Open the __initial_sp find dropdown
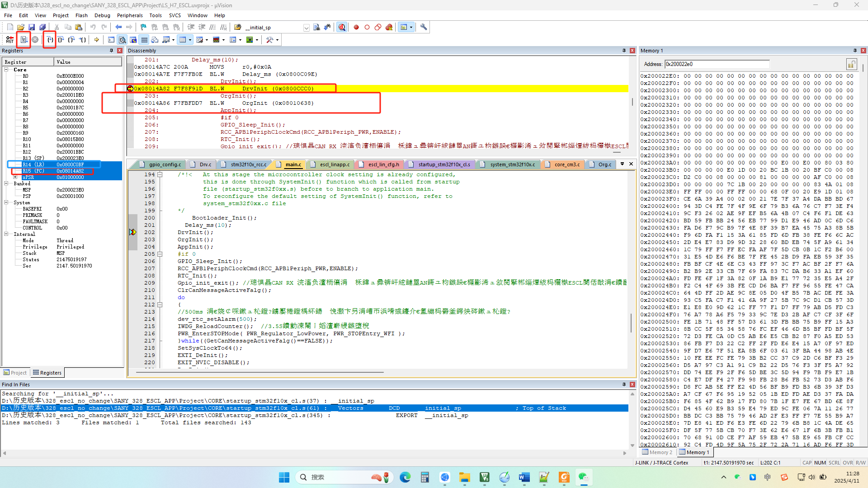868x488 pixels. 306,28
